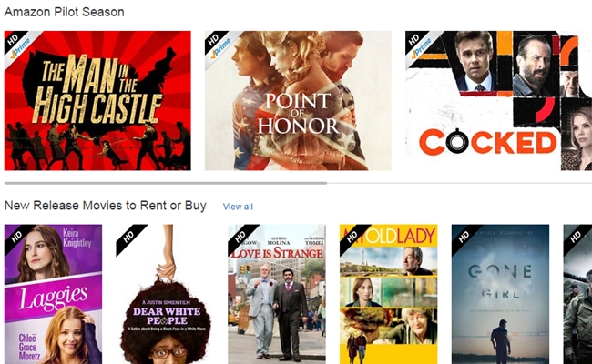Open the Gone Girl movie poster
Viewport: 592px width, 364px height.
pos(500,294)
